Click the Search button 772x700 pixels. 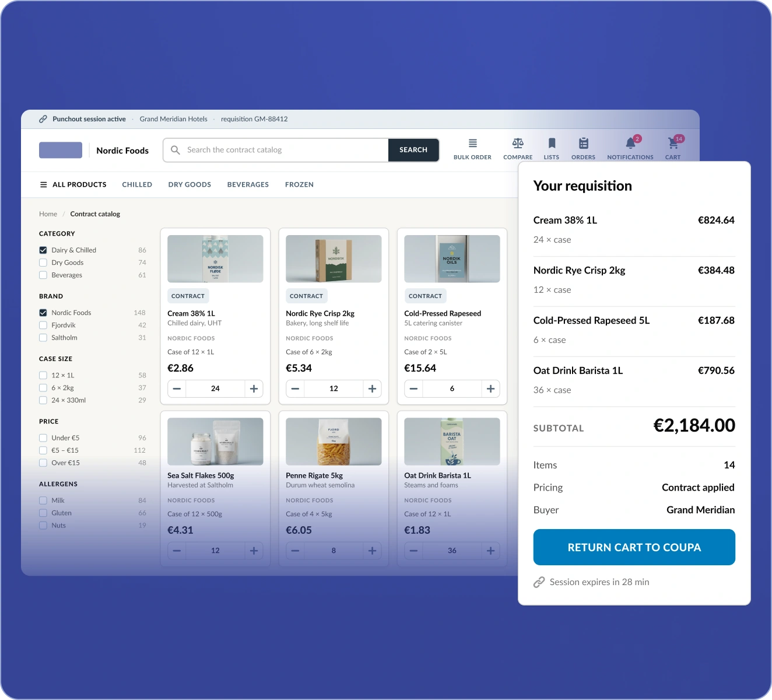coord(413,150)
